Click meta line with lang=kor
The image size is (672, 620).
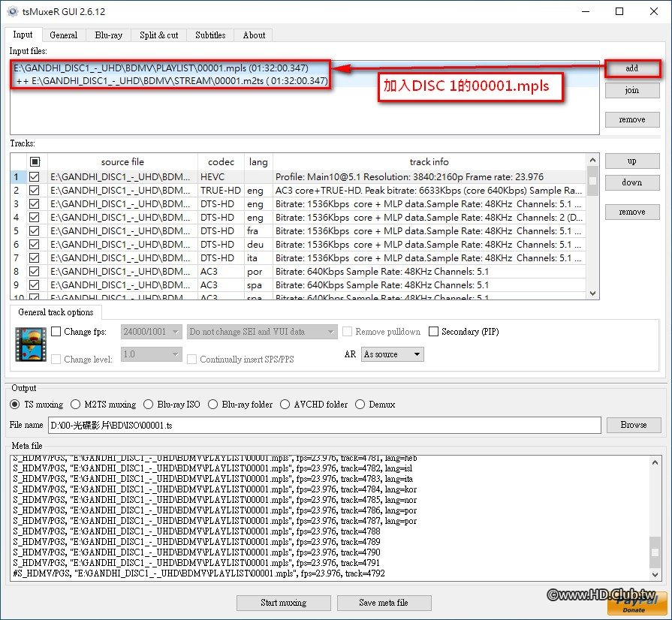click(215, 489)
